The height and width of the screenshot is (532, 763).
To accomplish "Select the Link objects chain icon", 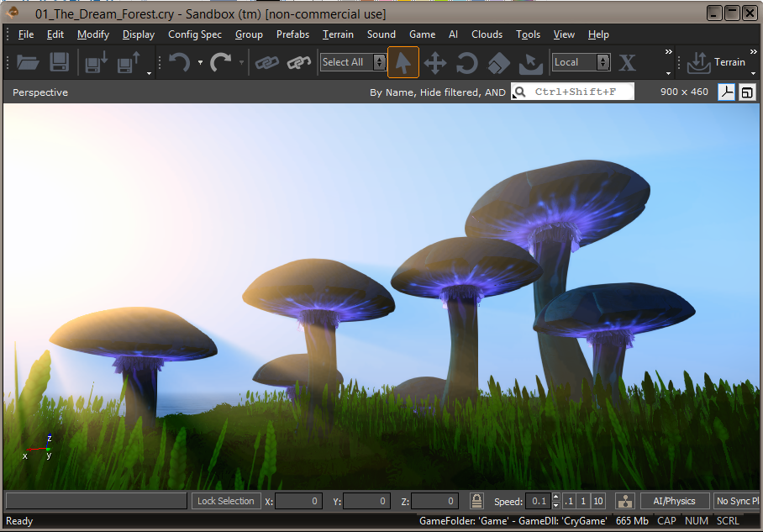I will [x=267, y=62].
